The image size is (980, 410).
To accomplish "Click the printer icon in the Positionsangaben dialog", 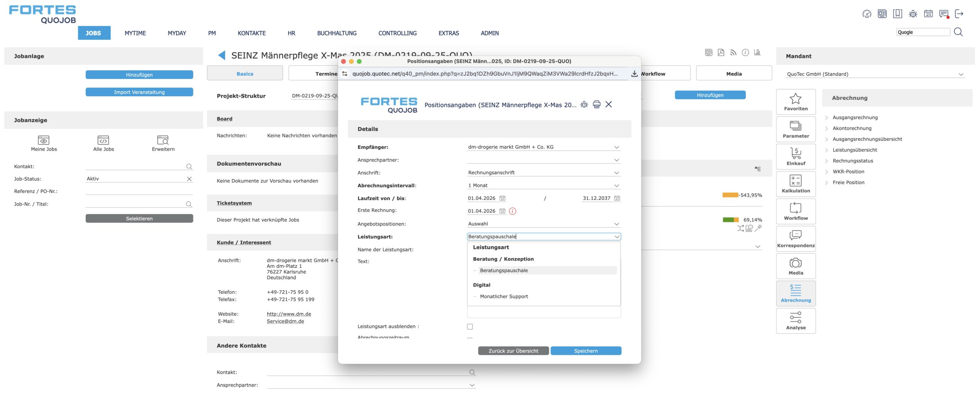I will click(x=596, y=105).
